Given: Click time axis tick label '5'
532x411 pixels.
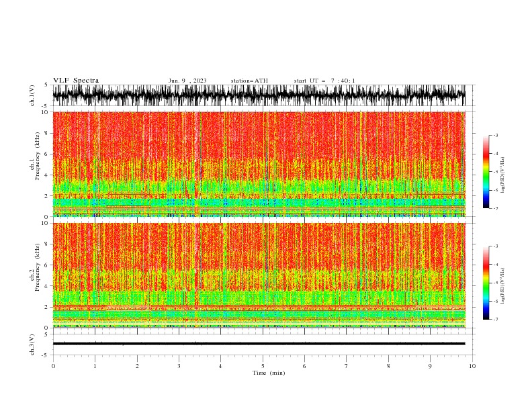Looking at the screenshot, I should 263,366.
